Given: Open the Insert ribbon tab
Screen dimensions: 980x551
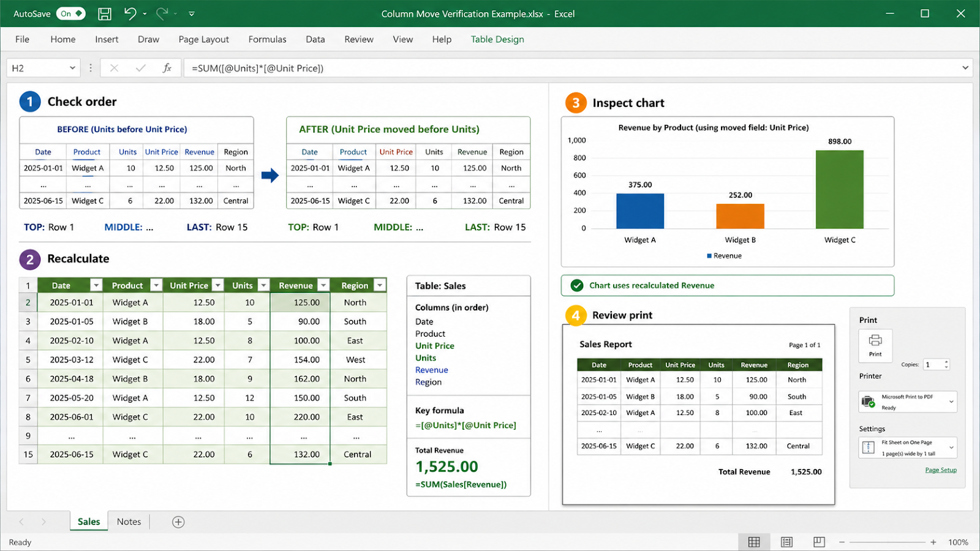Looking at the screenshot, I should coord(107,39).
